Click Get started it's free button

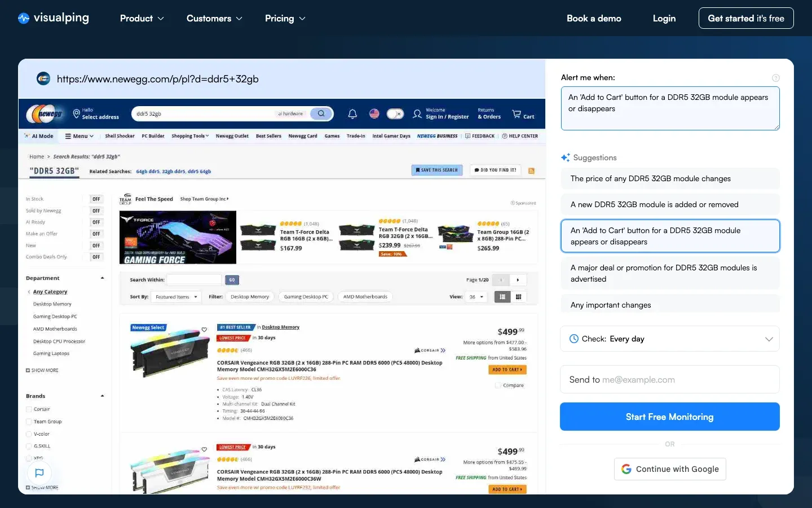pyautogui.click(x=746, y=18)
